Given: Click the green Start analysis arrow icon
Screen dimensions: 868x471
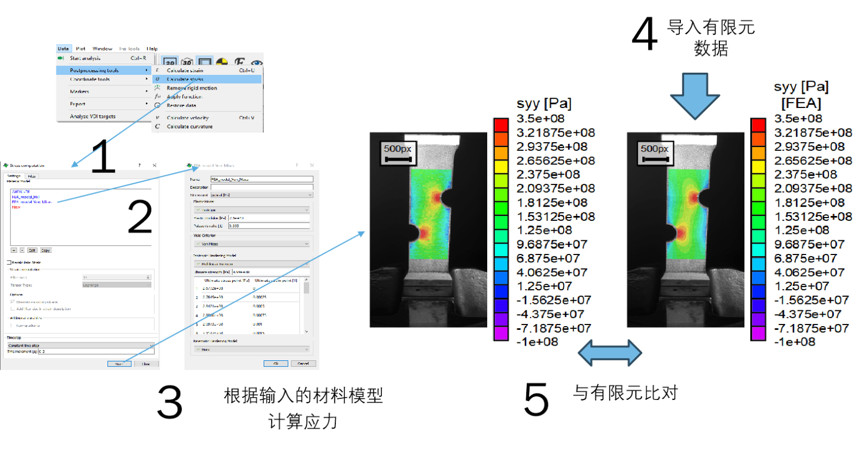Looking at the screenshot, I should click(61, 58).
